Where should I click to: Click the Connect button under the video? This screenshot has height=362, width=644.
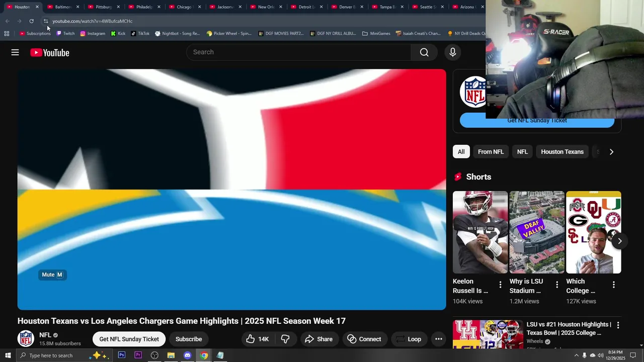[x=364, y=339]
